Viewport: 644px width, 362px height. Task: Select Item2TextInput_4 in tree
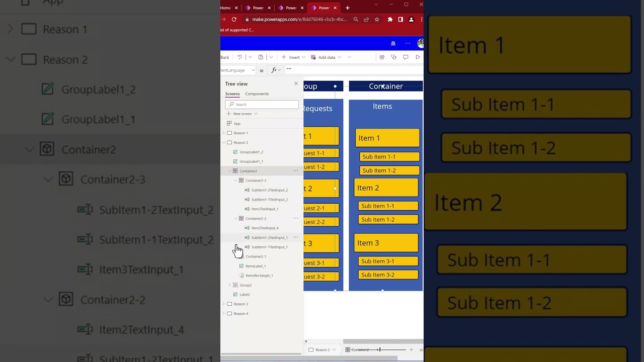(265, 228)
